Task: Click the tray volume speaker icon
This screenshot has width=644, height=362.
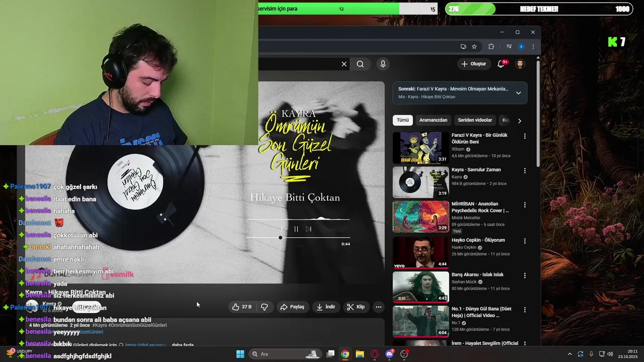Action: (x=610, y=354)
